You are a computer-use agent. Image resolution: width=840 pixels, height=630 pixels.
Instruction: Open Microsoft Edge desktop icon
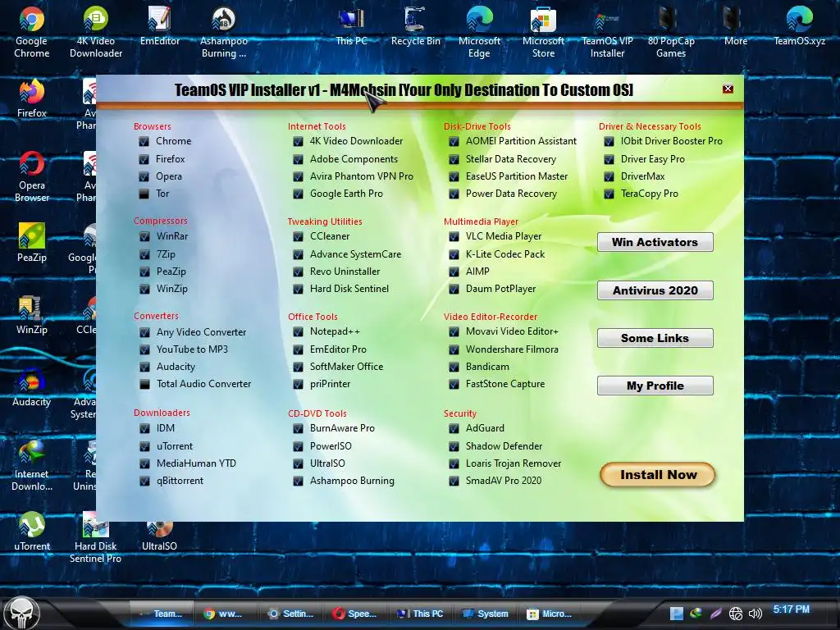click(x=479, y=32)
